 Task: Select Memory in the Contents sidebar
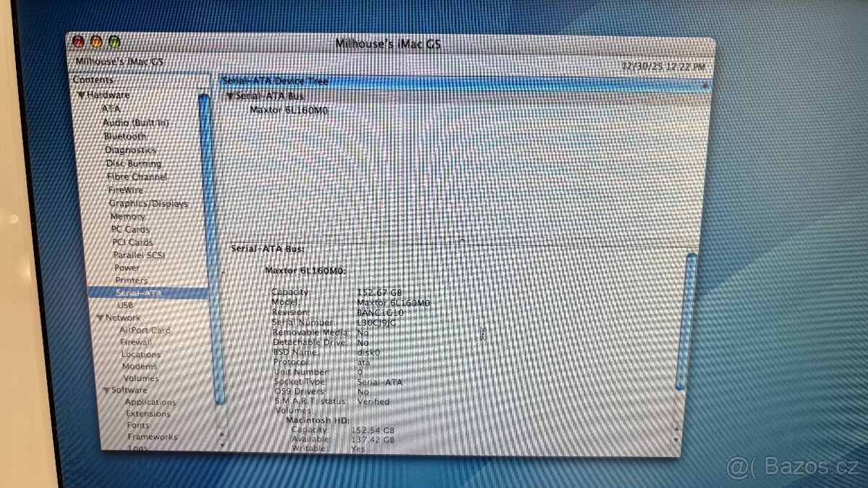point(127,216)
